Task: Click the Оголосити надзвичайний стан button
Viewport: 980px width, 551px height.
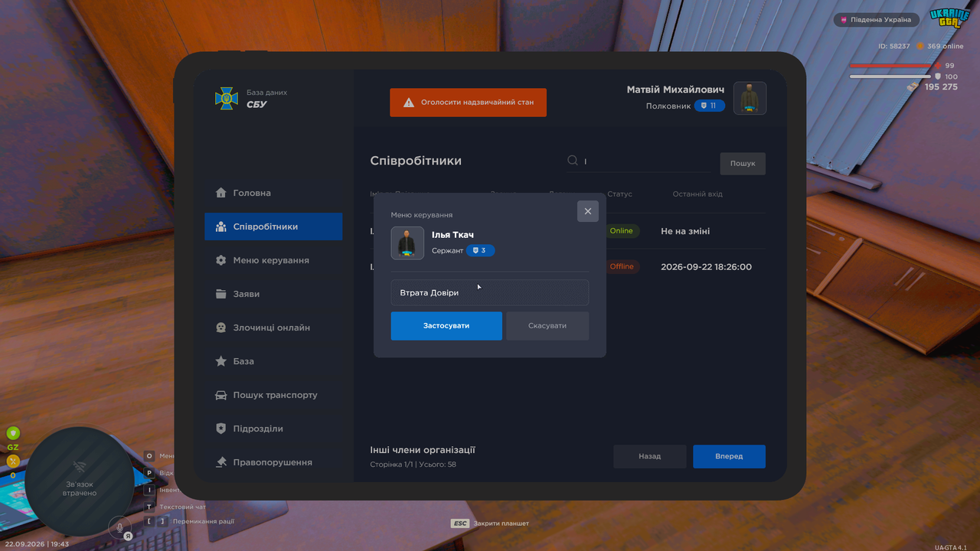Action: coord(468,102)
